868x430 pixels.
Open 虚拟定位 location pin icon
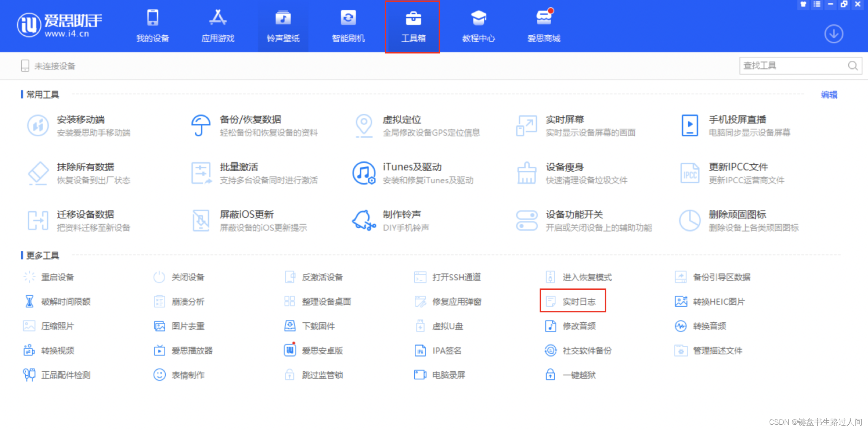[364, 125]
